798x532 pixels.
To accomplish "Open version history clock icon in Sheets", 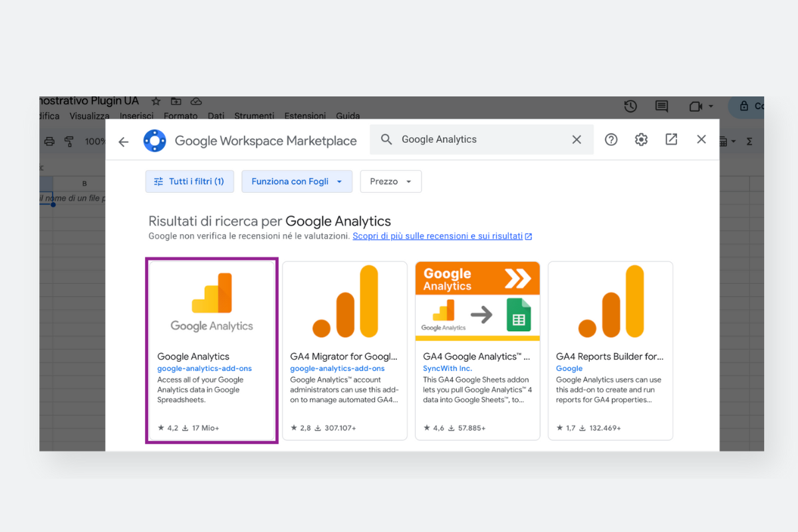I will click(630, 106).
